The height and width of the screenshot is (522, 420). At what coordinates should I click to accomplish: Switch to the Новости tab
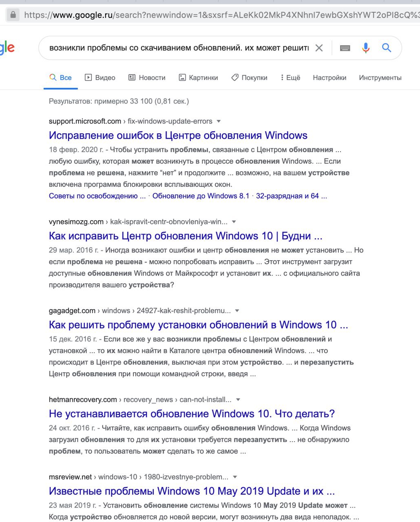pos(147,77)
